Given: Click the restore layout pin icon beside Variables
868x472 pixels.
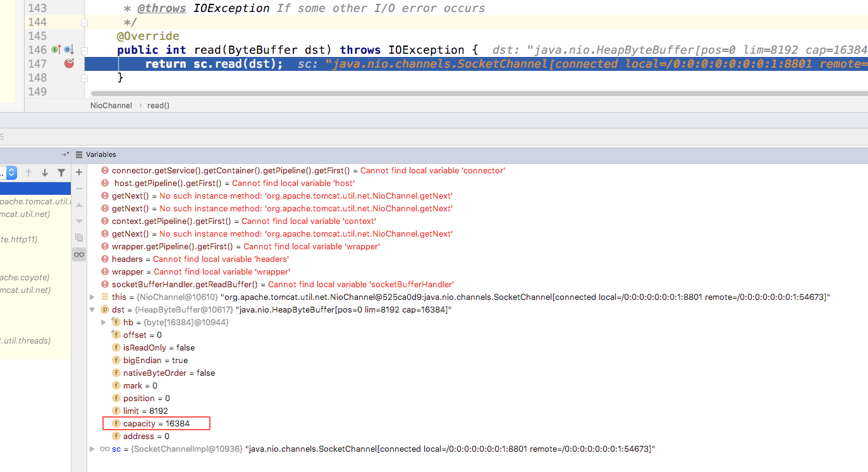Looking at the screenshot, I should tap(65, 154).
